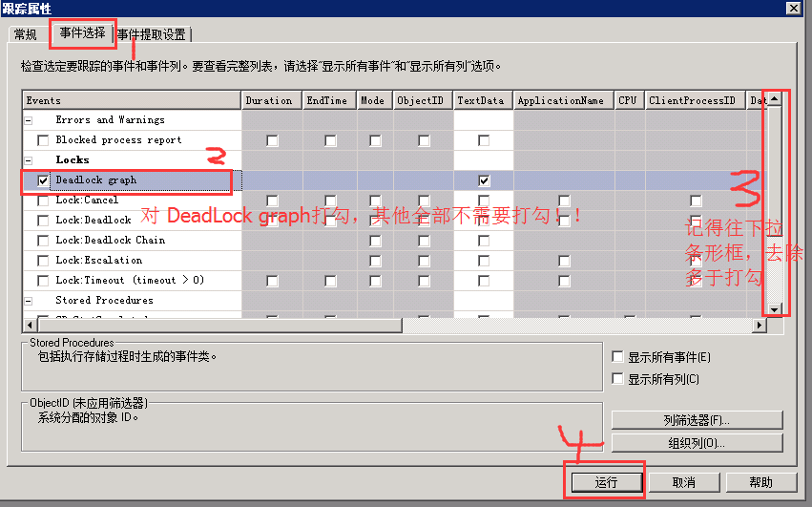This screenshot has height=507, width=812.
Task: Collapse the Stored Procedures category
Action: click(28, 301)
